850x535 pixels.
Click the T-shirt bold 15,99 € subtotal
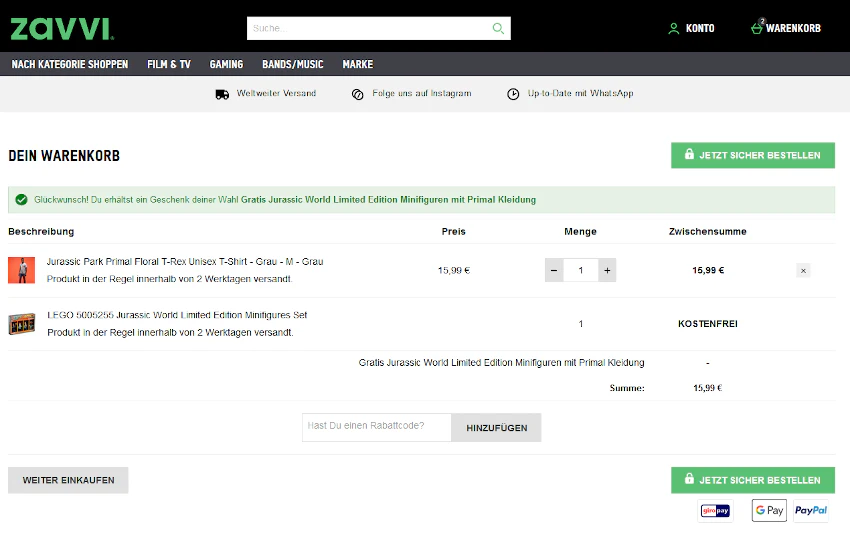[x=707, y=270]
